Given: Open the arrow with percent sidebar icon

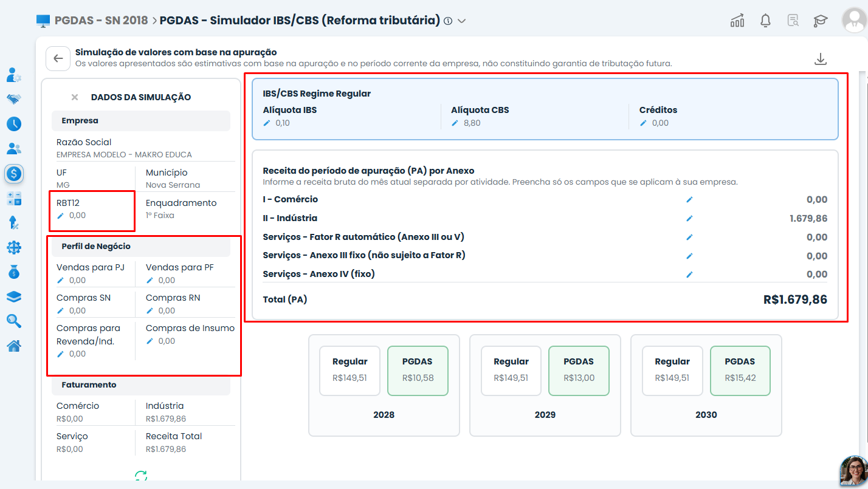Looking at the screenshot, I should point(14,223).
